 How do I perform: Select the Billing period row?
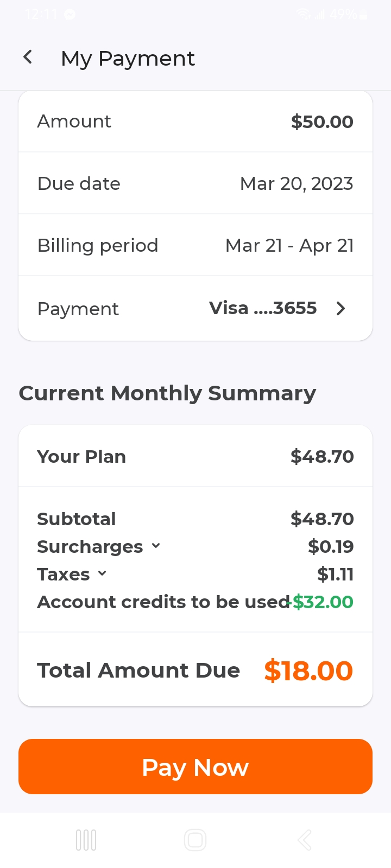(x=195, y=245)
